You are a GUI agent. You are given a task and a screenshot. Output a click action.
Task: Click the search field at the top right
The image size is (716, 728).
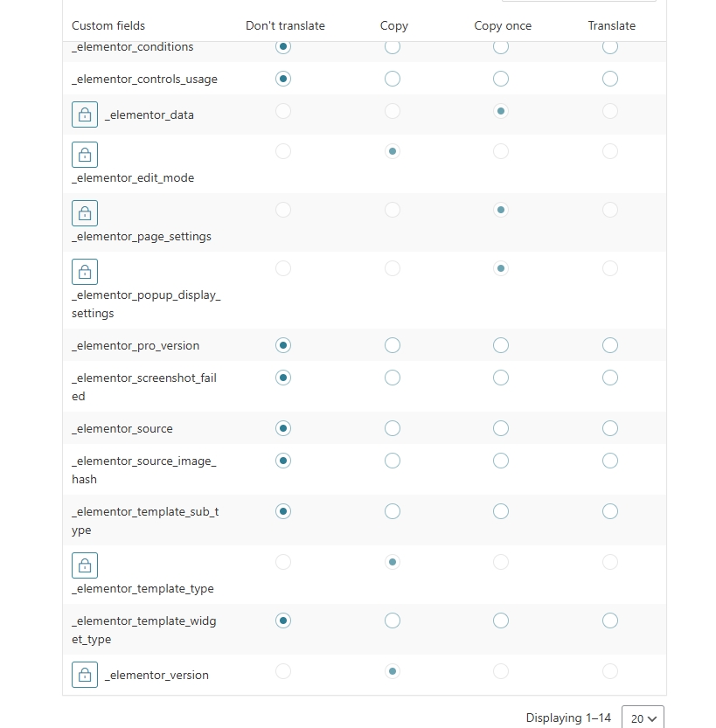[x=578, y=3]
